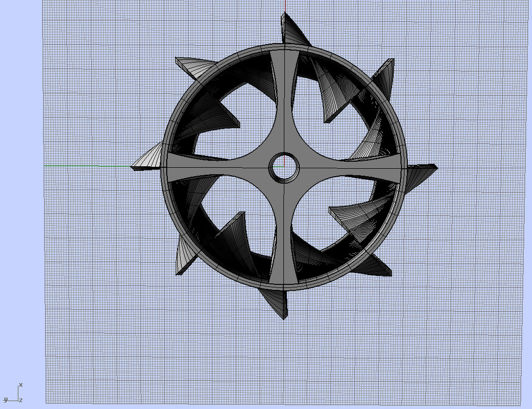The image size is (532, 409).
Task: Select the bottommost blade spike of the wheel
Action: (x=275, y=303)
